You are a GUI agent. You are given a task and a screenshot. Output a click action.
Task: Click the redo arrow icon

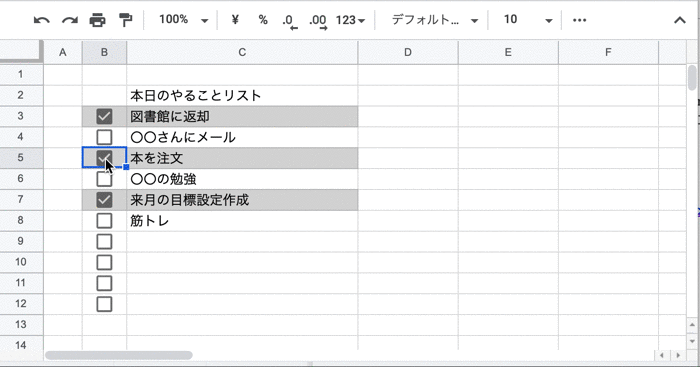[70, 20]
